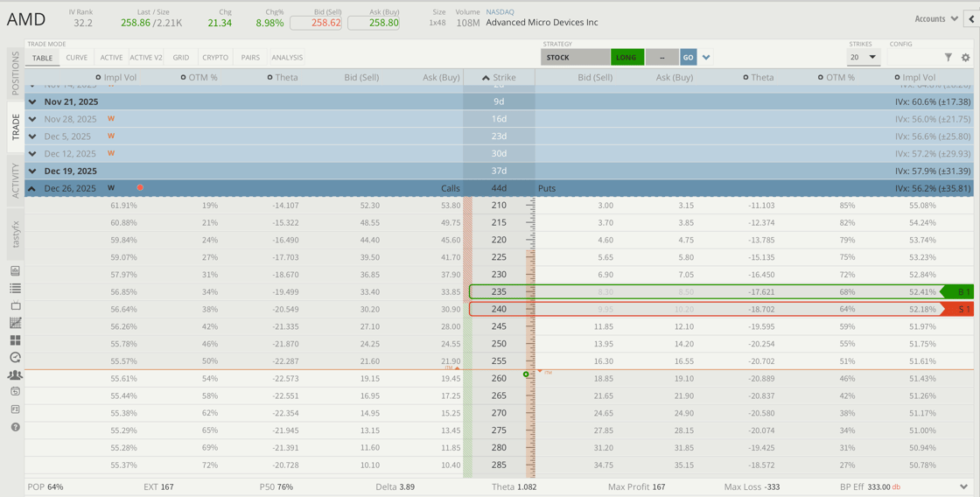Open the F1 hotkeys sidebar icon
The width and height of the screenshot is (980, 497).
16,409
